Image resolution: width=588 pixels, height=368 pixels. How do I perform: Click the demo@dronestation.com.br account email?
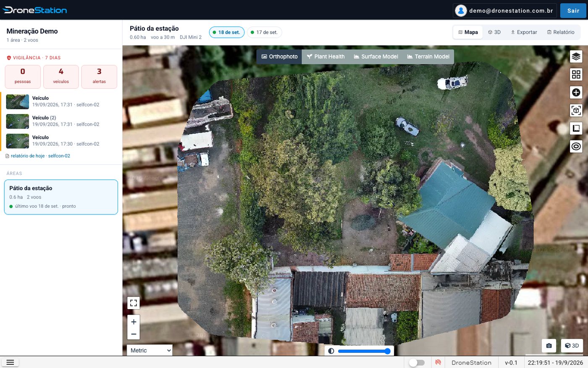point(511,11)
